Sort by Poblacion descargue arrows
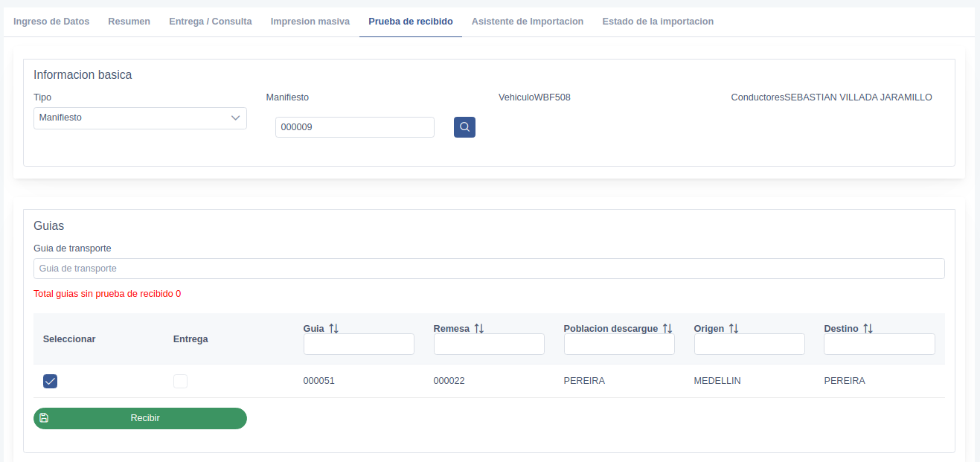 click(x=667, y=328)
